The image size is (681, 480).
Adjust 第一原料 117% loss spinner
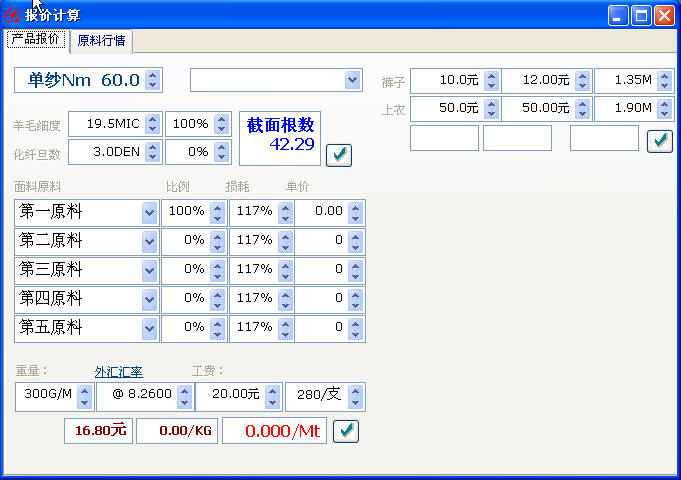pyautogui.click(x=285, y=213)
